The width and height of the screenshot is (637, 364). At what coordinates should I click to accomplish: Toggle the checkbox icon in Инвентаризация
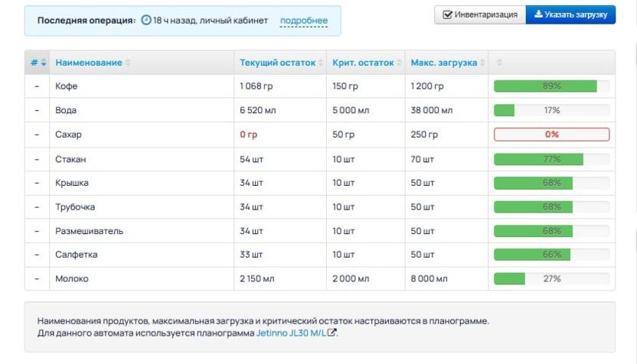coord(447,15)
